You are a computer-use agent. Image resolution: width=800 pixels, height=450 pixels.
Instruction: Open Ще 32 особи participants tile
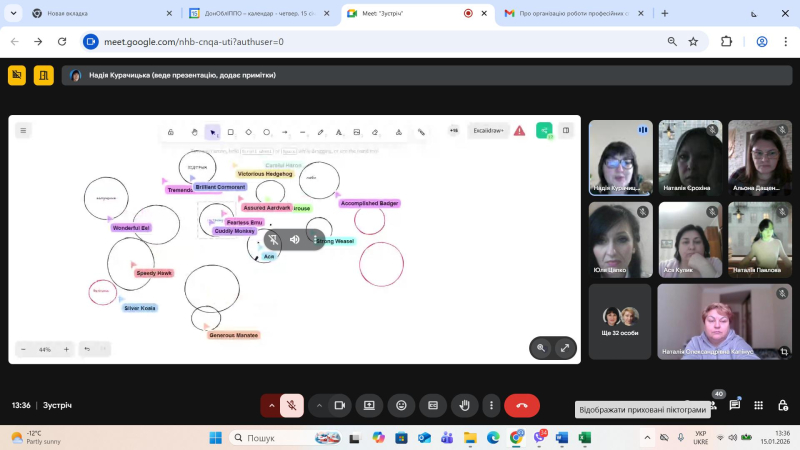[x=620, y=321]
